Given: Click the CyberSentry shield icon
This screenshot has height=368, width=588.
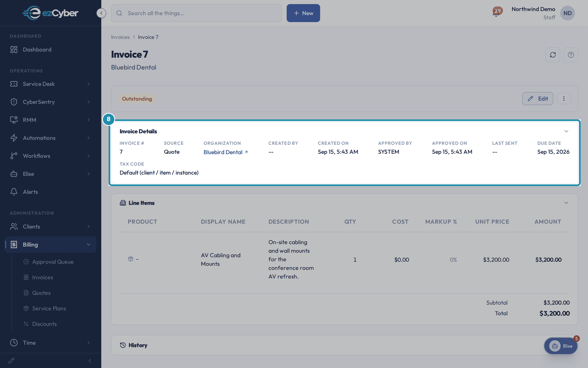Looking at the screenshot, I should pyautogui.click(x=14, y=102).
